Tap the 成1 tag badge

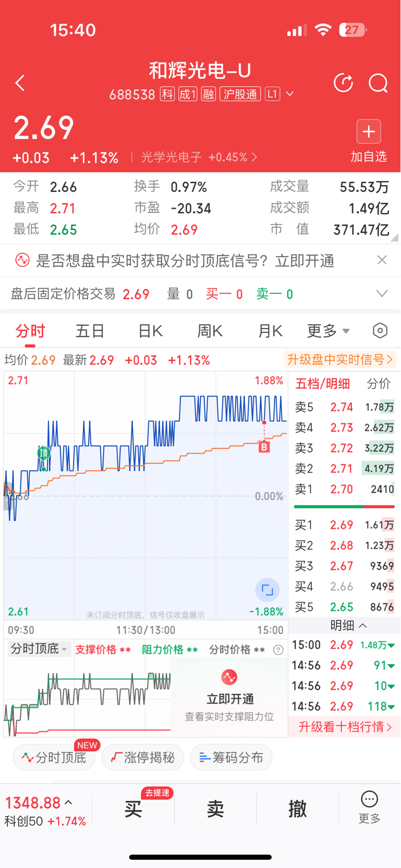(188, 94)
